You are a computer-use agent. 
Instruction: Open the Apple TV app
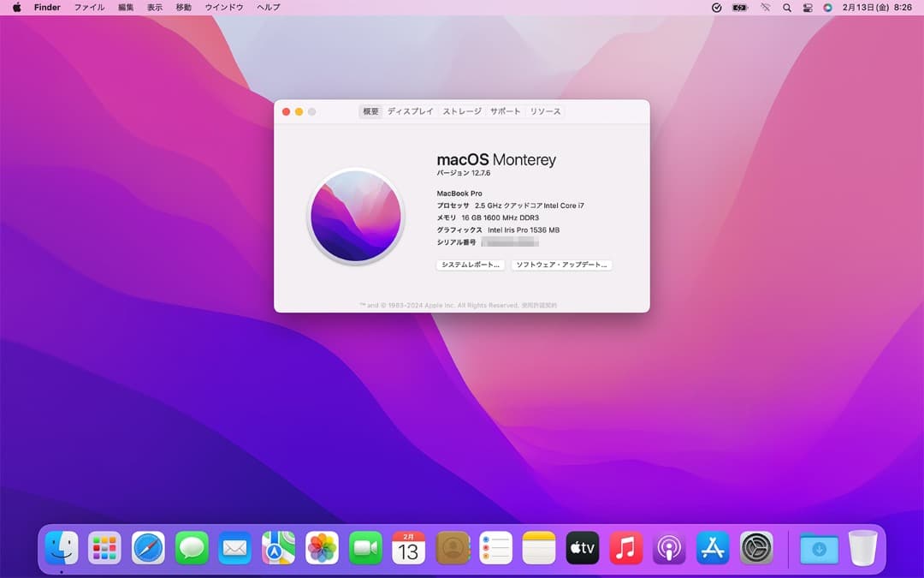(x=582, y=548)
